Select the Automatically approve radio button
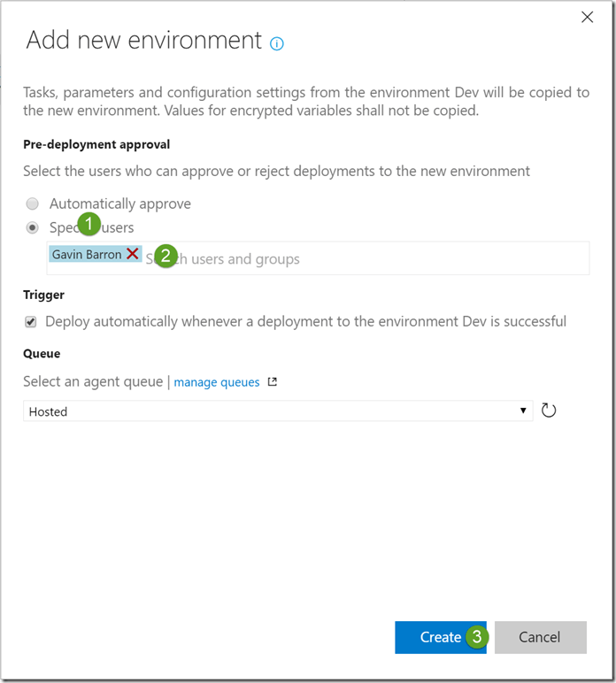Viewport: 616px width, 683px height. point(33,203)
